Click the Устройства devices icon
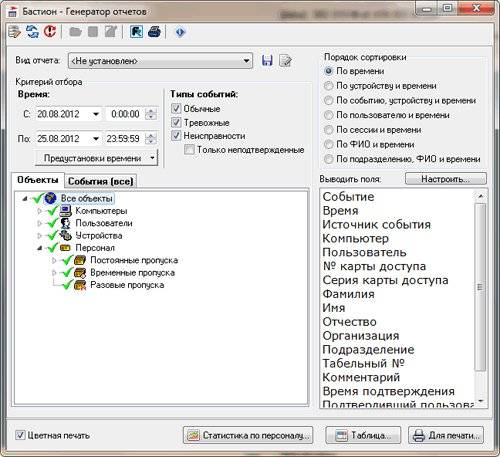 point(66,235)
